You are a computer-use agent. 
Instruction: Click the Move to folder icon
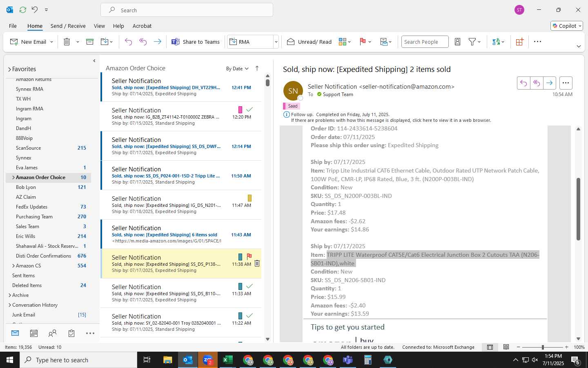point(105,42)
